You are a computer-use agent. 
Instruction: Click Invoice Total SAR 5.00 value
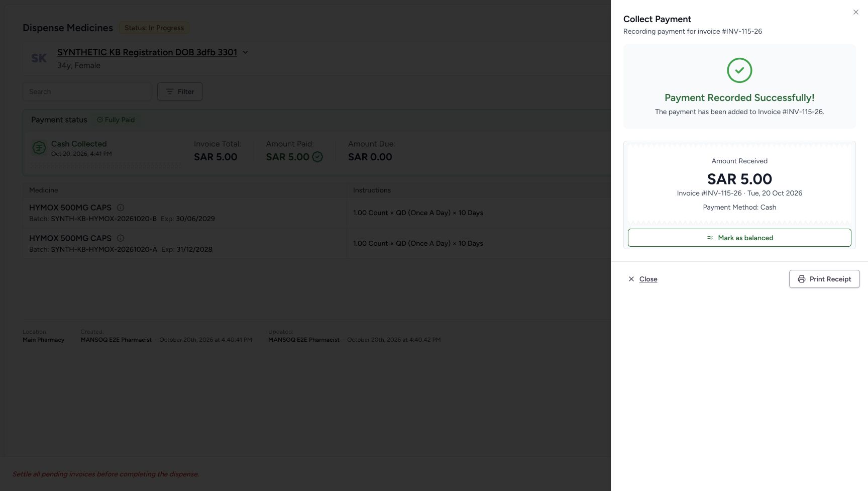pyautogui.click(x=215, y=157)
